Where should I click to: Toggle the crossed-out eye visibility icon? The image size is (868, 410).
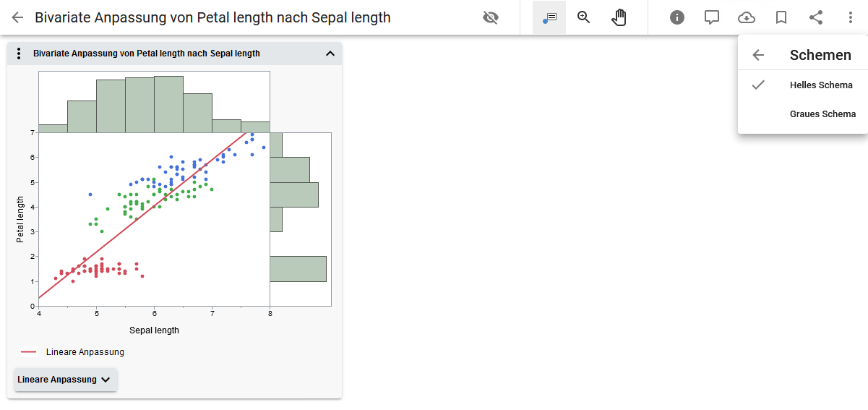(491, 17)
